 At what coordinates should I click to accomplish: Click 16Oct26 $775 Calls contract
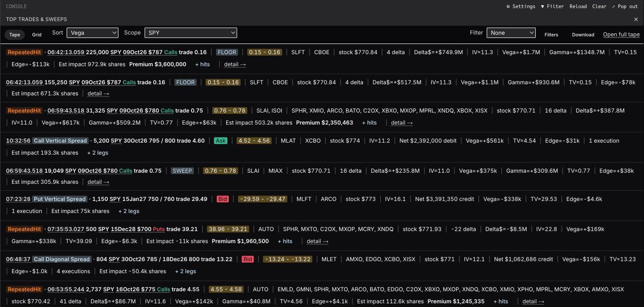click(x=143, y=289)
